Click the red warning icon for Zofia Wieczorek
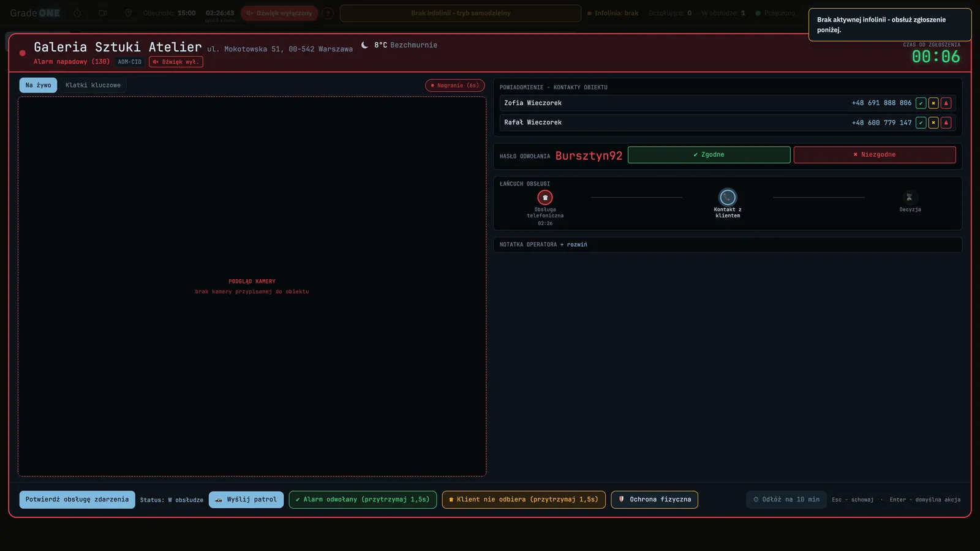 point(946,103)
